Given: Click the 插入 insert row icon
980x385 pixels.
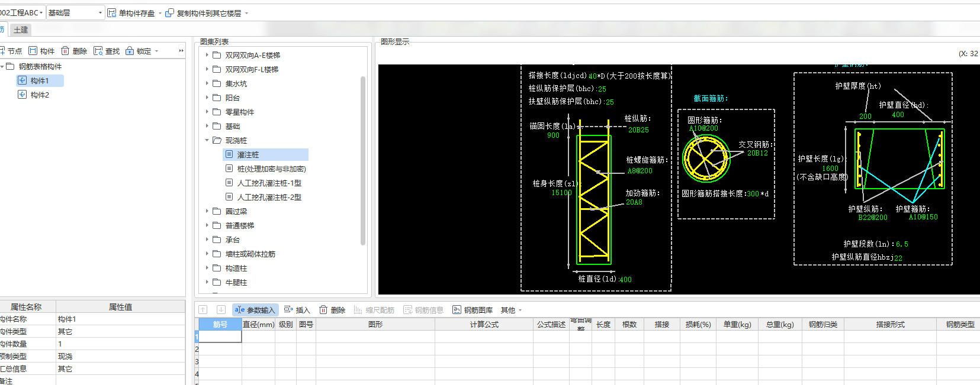Looking at the screenshot, I should coord(288,310).
